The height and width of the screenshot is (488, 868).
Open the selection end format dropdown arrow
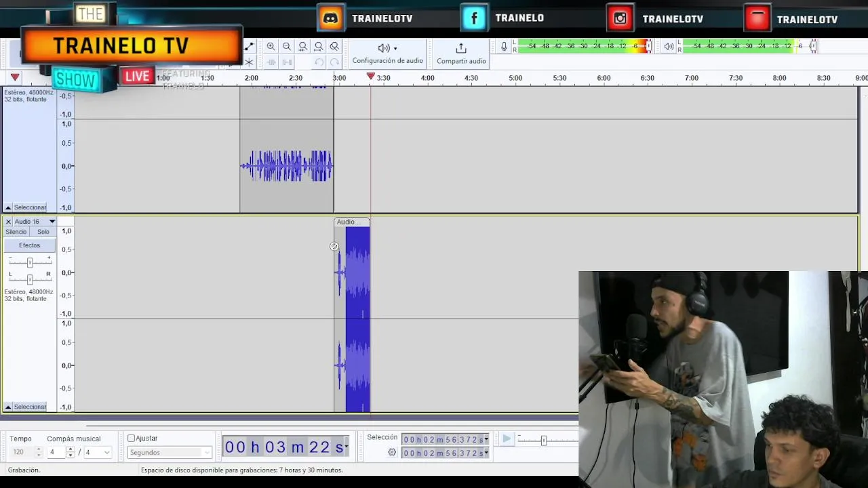[x=486, y=453]
